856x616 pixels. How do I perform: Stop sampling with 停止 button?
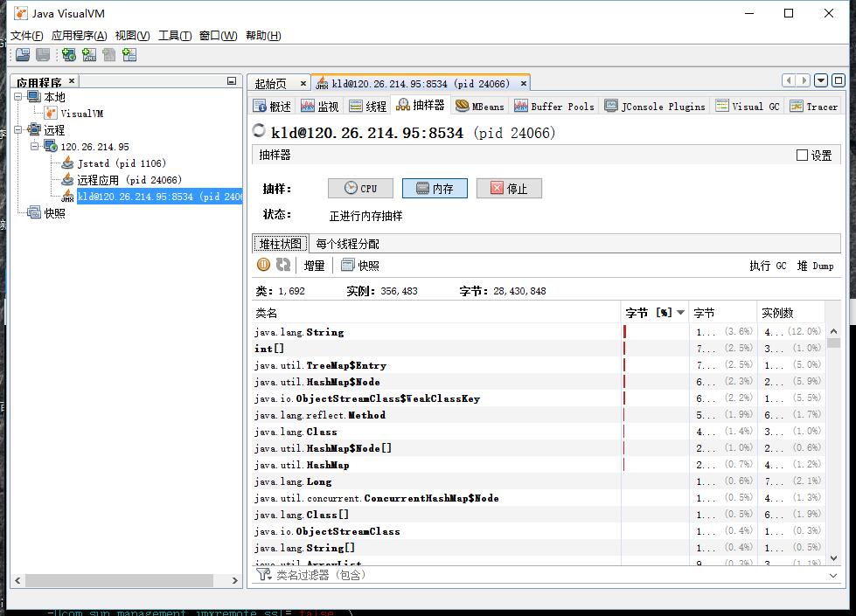click(509, 188)
